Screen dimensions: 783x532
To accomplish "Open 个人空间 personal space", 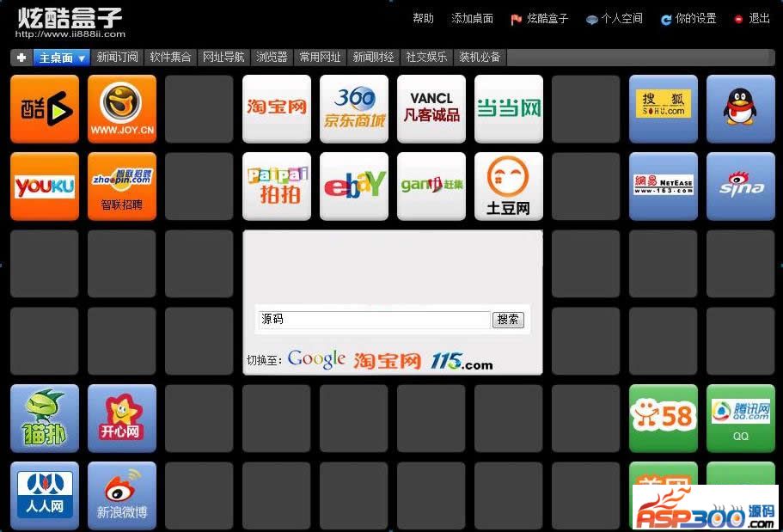I will click(615, 19).
